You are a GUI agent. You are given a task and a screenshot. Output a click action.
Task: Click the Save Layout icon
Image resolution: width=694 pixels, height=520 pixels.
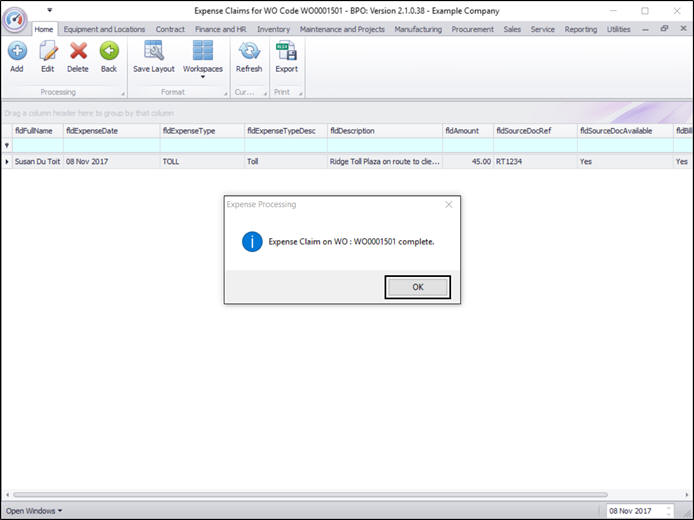154,50
